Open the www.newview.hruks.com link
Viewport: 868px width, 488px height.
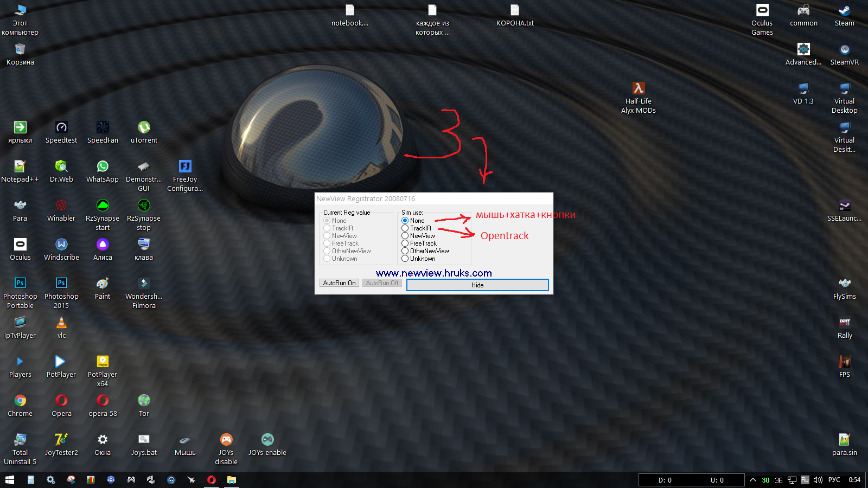pyautogui.click(x=433, y=273)
